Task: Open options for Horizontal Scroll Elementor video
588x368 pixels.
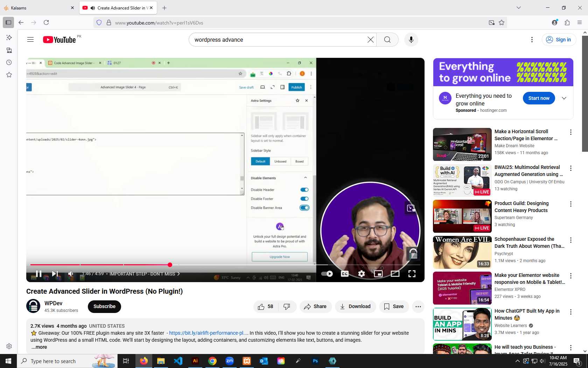Action: [570, 132]
